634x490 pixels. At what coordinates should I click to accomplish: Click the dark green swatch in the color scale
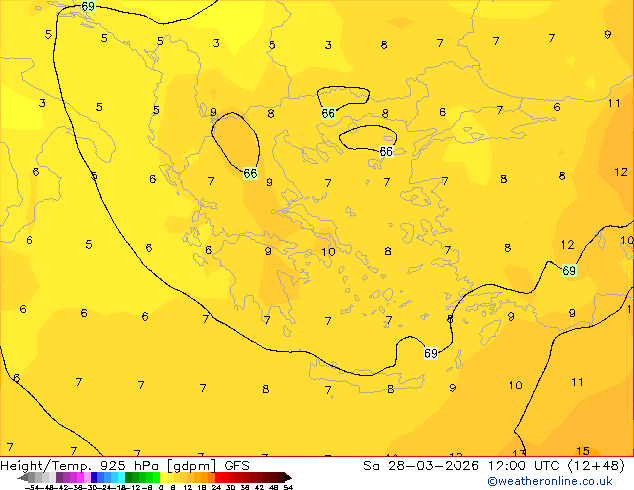(128, 478)
